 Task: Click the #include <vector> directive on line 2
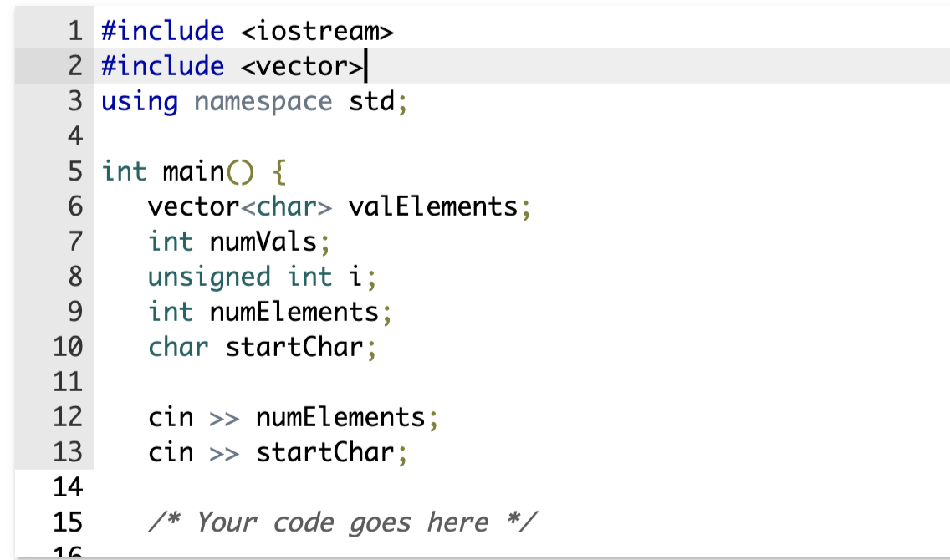tap(230, 66)
